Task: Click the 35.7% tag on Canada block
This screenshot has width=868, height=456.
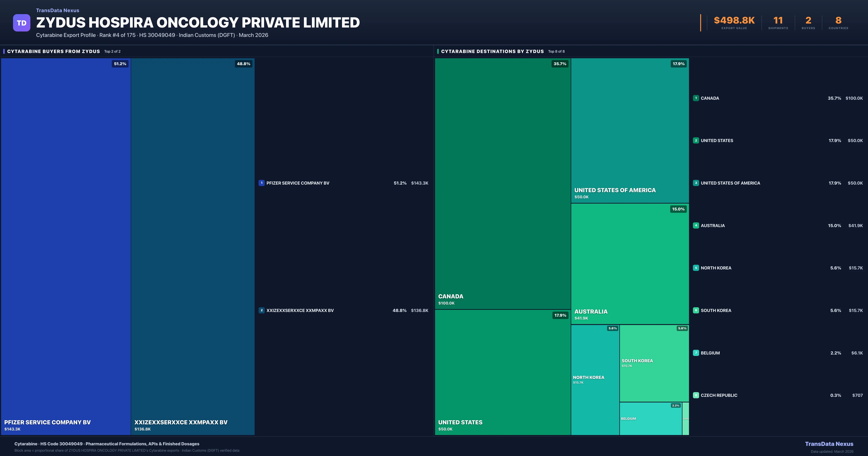Action: pyautogui.click(x=560, y=64)
